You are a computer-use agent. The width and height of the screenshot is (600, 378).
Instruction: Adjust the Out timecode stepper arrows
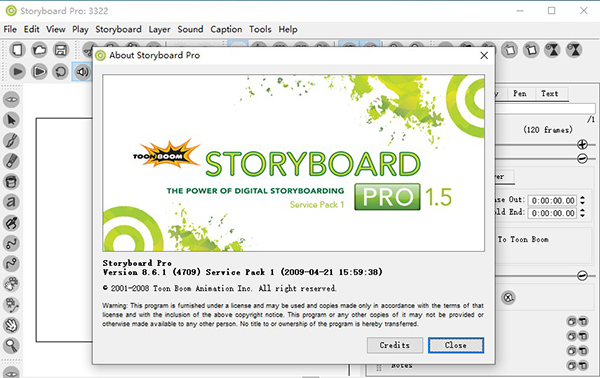pyautogui.click(x=582, y=200)
